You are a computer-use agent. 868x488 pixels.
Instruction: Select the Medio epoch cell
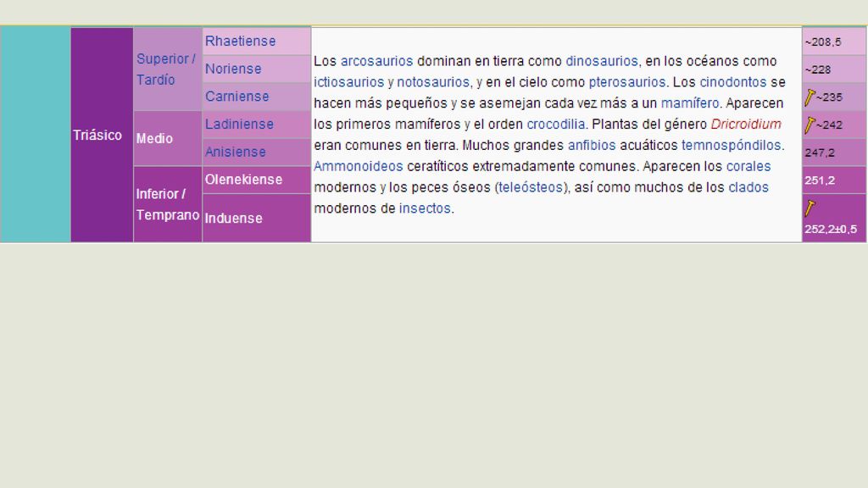coord(168,138)
